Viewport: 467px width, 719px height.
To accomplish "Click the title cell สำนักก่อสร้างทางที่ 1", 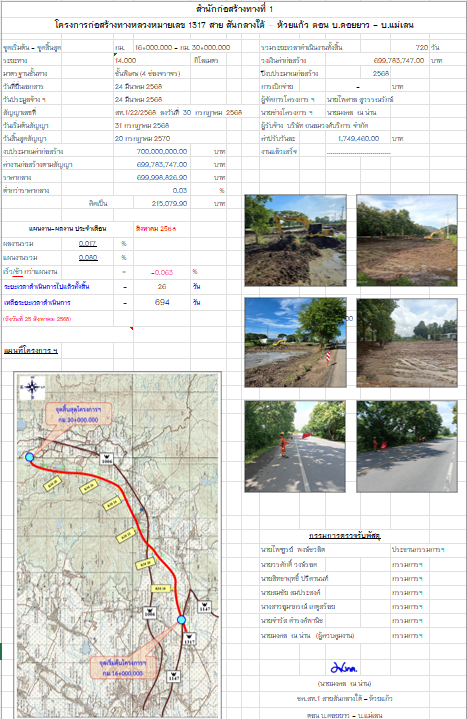I will click(234, 9).
